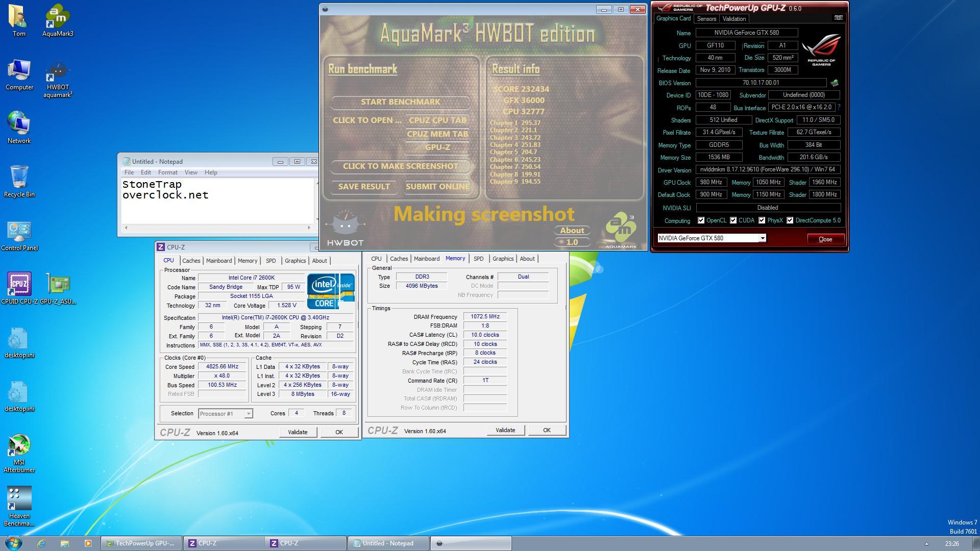The width and height of the screenshot is (980, 551).
Task: Click Validate in the CPU-Z CPU window
Action: pyautogui.click(x=298, y=432)
